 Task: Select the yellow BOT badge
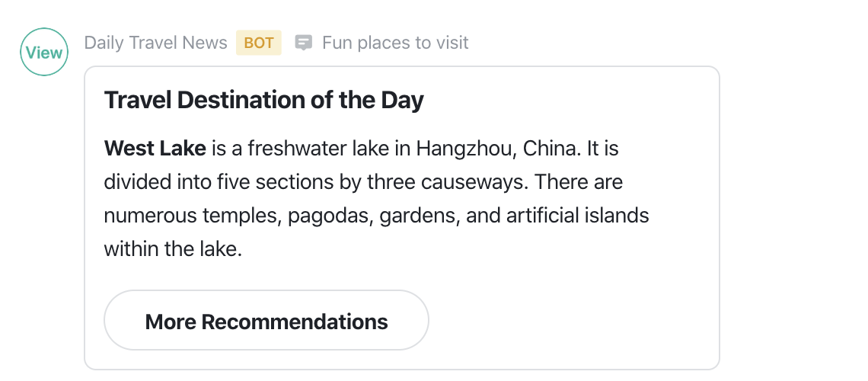click(x=259, y=43)
